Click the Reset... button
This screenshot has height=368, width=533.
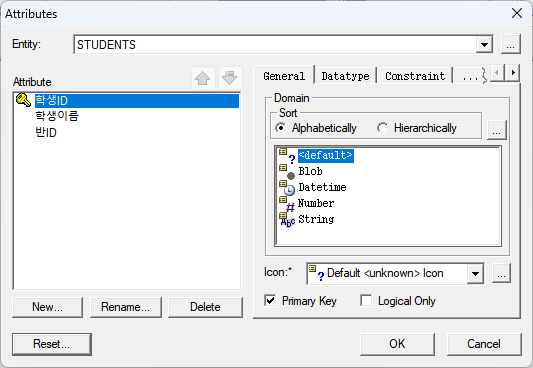click(52, 344)
